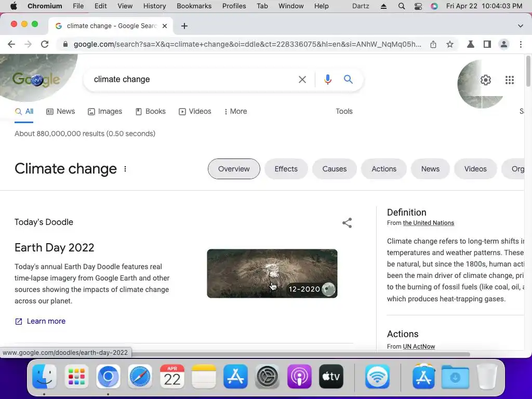The image size is (532, 399).
Task: Close the climate change search tab
Action: (x=165, y=26)
